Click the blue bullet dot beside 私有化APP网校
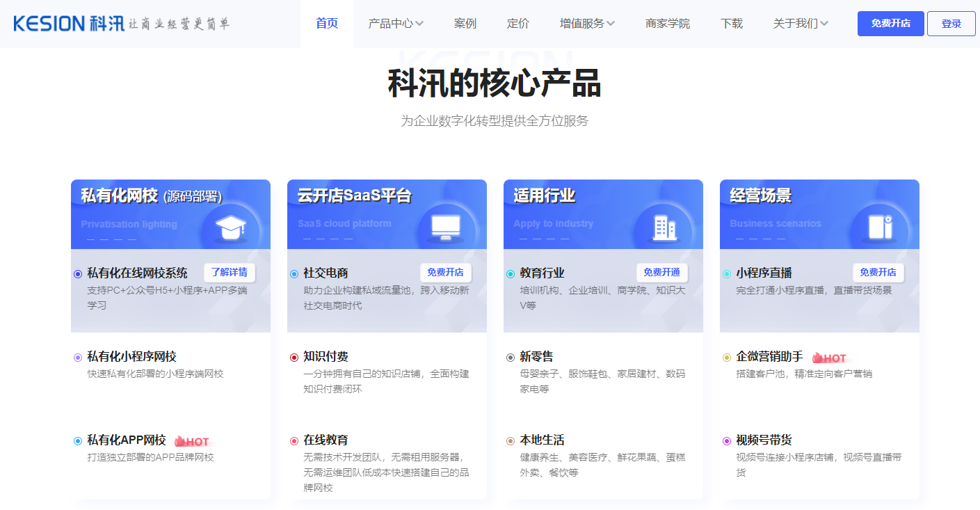Image resolution: width=980 pixels, height=510 pixels. (78, 440)
